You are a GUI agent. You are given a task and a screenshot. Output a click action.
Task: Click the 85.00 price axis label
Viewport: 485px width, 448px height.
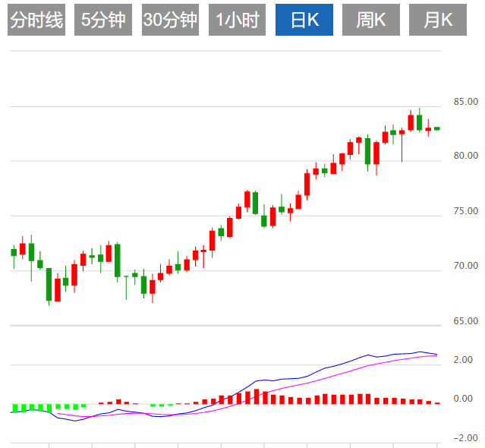[466, 102]
